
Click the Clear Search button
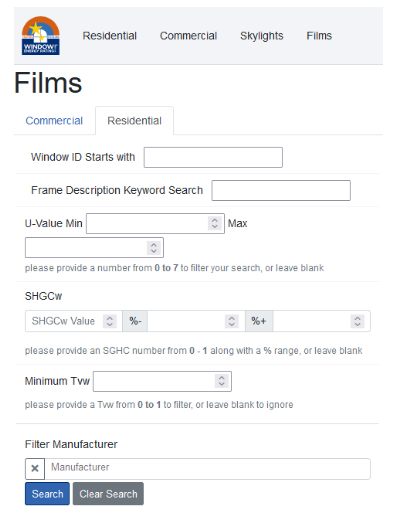pyautogui.click(x=108, y=494)
